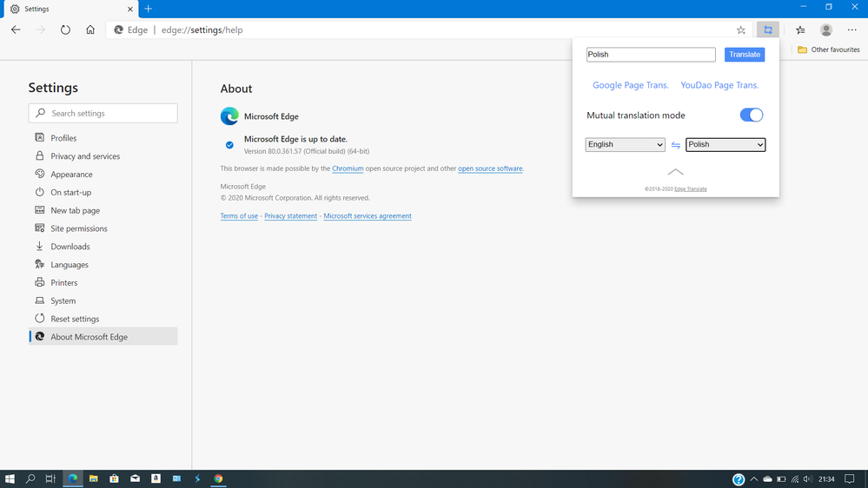
Task: Click the Edge Translate extension icon
Action: 767,30
